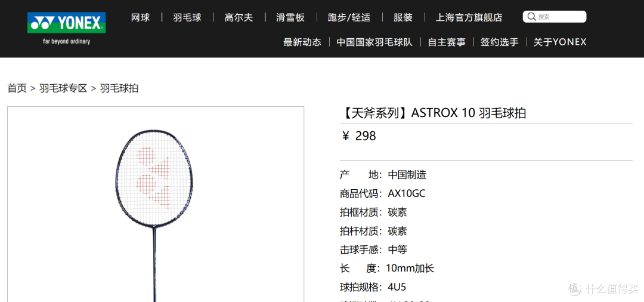Click the 拍杆材质:碳素 row
Screen dimensions: 644x302
[x=373, y=231]
